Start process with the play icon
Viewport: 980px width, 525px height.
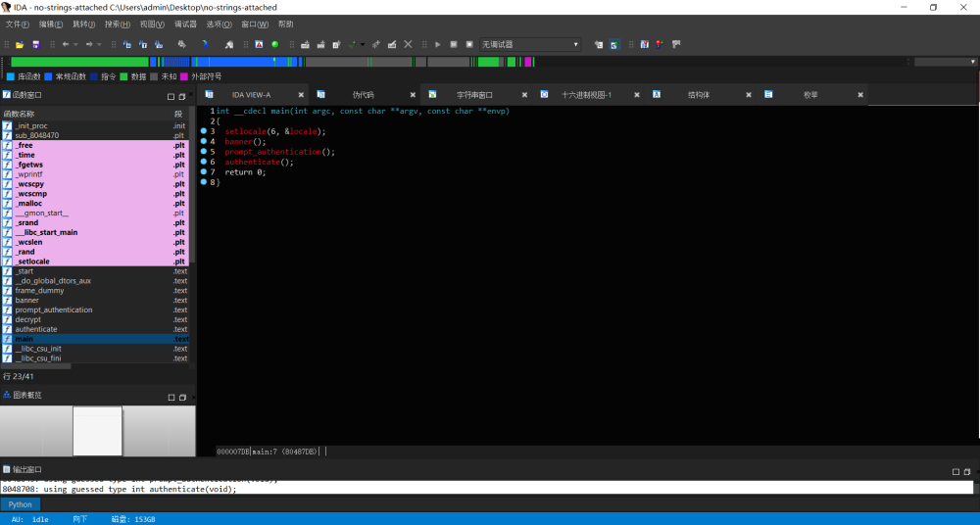pyautogui.click(x=437, y=44)
